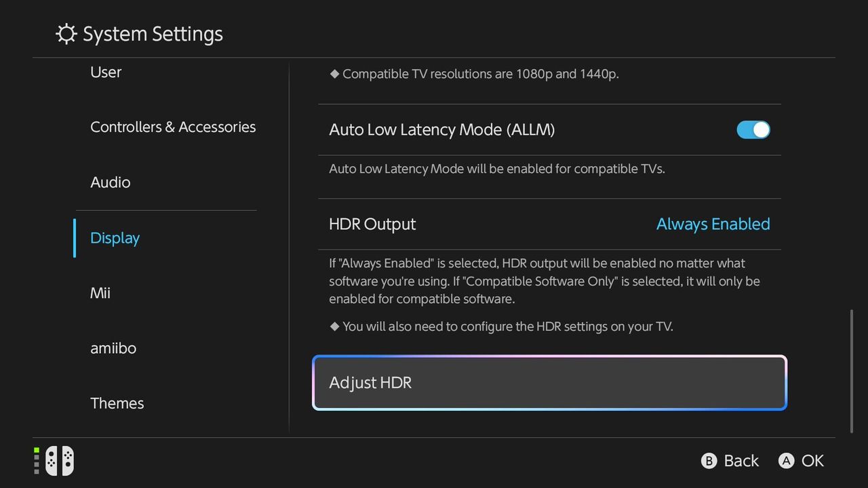
Task: Click the OK label at bottom
Action: pos(812,461)
